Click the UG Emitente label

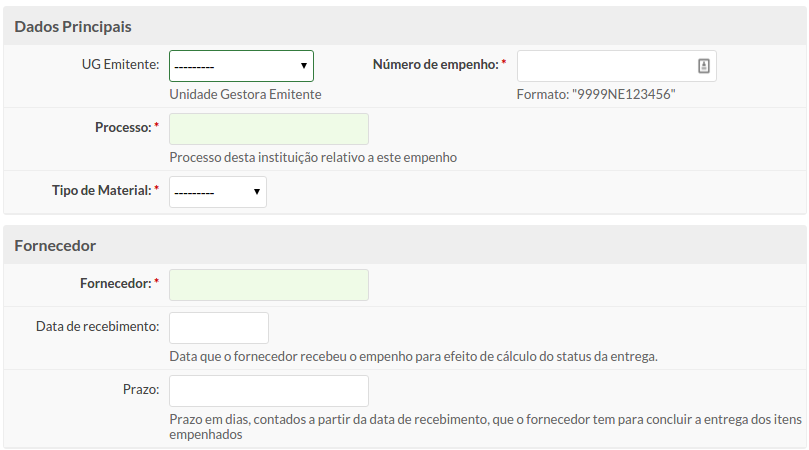click(x=120, y=65)
